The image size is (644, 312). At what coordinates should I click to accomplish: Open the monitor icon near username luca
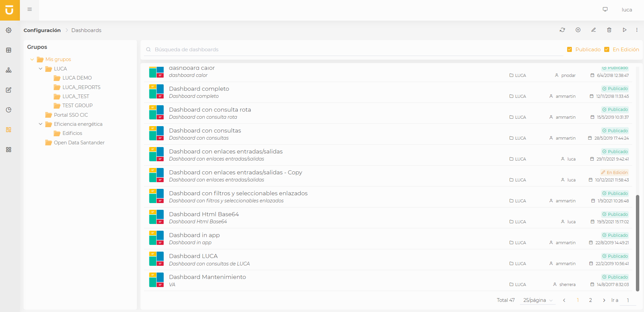(x=605, y=9)
